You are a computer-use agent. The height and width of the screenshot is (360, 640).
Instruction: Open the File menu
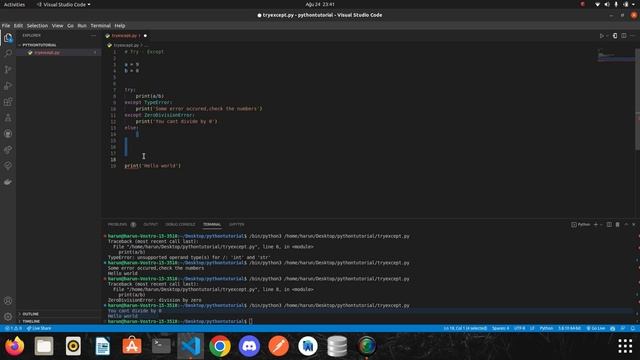6,26
